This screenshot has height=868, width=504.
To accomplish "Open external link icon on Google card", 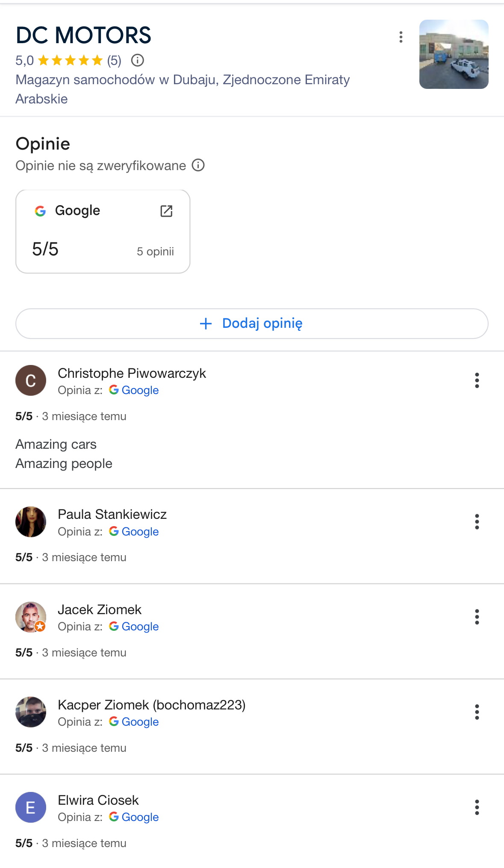I will [166, 211].
